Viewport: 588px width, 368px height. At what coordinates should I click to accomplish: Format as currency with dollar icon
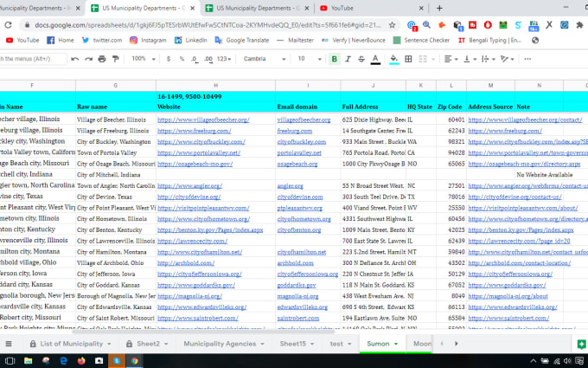pos(169,59)
